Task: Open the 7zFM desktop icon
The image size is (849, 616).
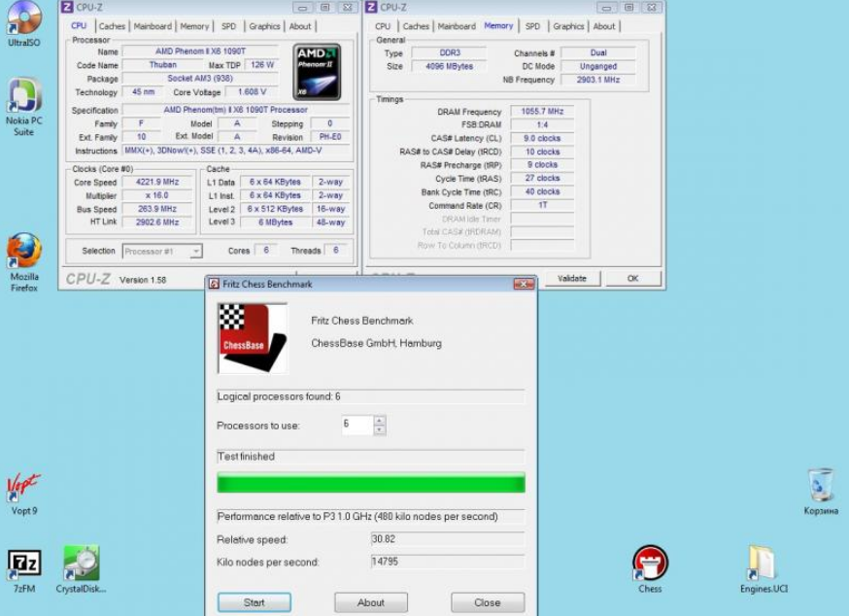Action: coord(24,570)
